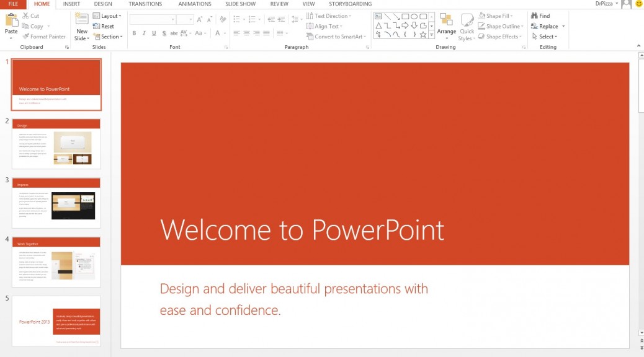This screenshot has height=357, width=644.
Task: Increase the list indent level
Action: [x=281, y=19]
